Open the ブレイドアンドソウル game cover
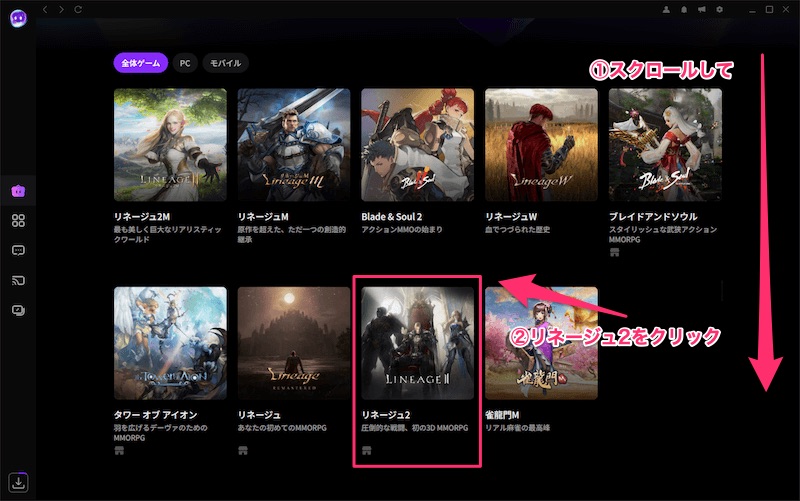Viewport: 800px width, 501px height. click(x=665, y=145)
